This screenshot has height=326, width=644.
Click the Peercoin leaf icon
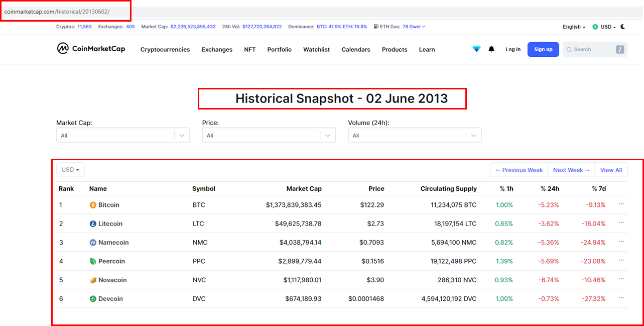pos(92,261)
